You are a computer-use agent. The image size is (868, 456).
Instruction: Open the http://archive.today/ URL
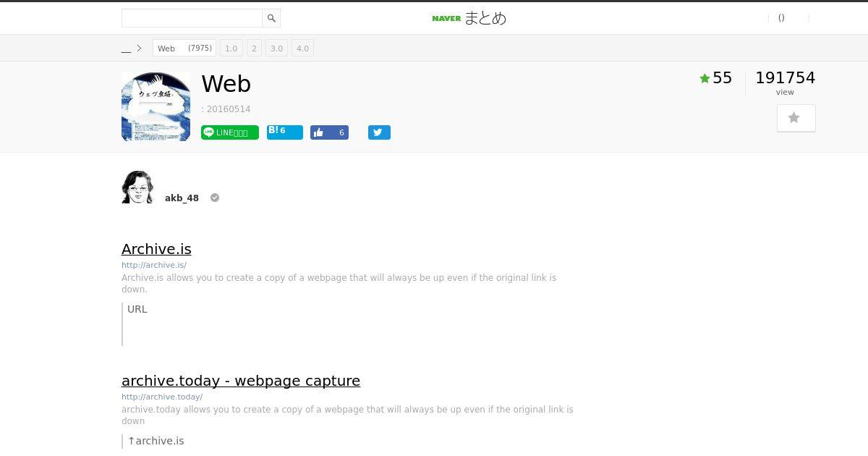[162, 397]
